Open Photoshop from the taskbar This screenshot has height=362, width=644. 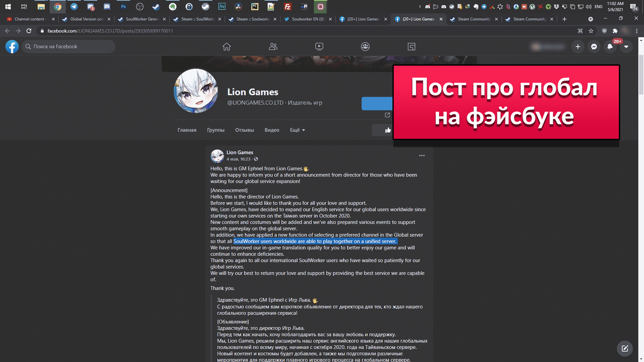(x=123, y=6)
